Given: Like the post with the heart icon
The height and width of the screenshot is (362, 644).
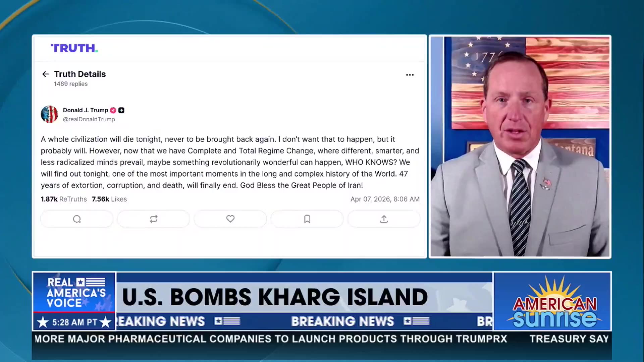Looking at the screenshot, I should pos(230,219).
